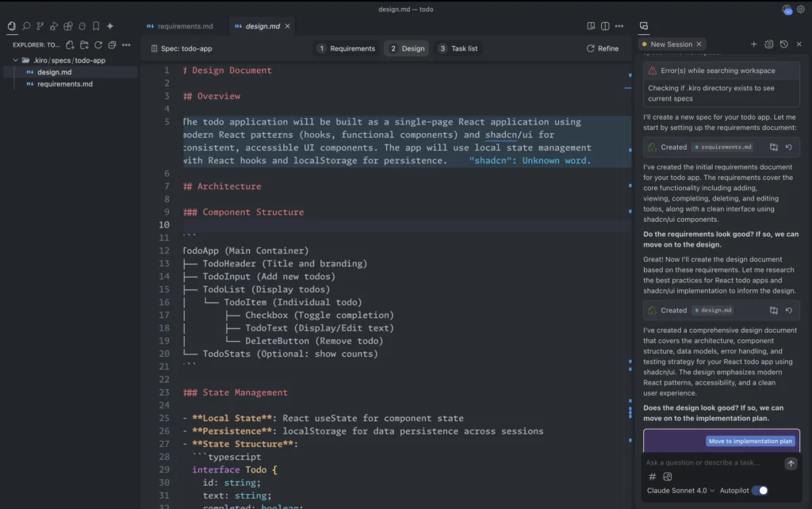Click the Errors while searching workspace notice
The image size is (812, 509).
pos(722,71)
